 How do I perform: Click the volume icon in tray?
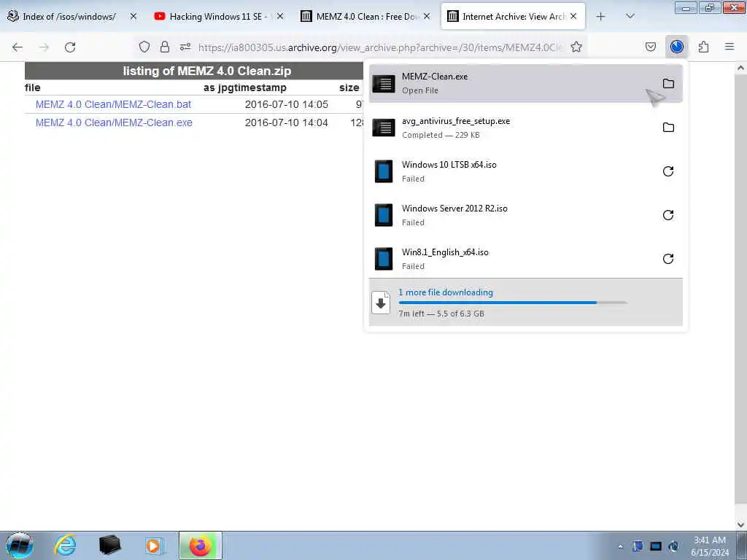(x=673, y=546)
